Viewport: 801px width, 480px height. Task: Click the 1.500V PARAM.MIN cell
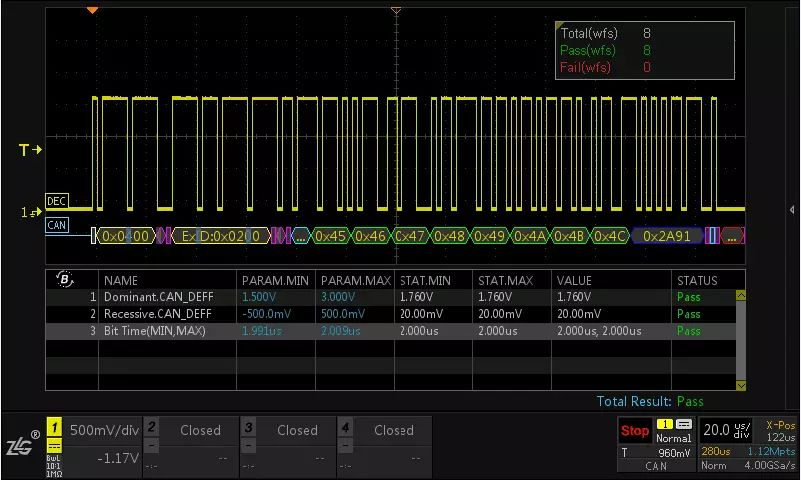(258, 297)
